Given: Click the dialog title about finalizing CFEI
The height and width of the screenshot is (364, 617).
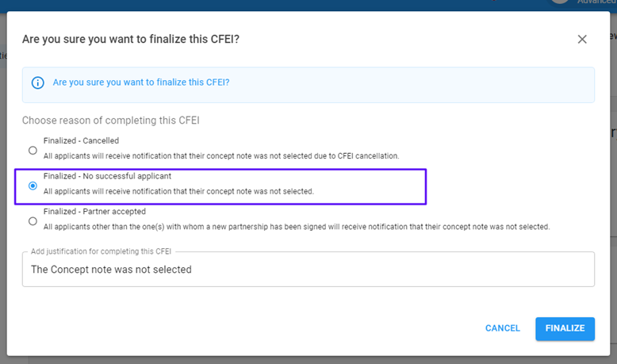Looking at the screenshot, I should tap(131, 39).
